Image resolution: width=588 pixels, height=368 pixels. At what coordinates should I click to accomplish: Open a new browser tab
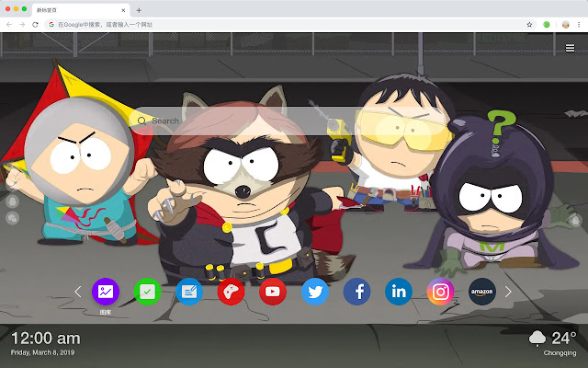(139, 10)
